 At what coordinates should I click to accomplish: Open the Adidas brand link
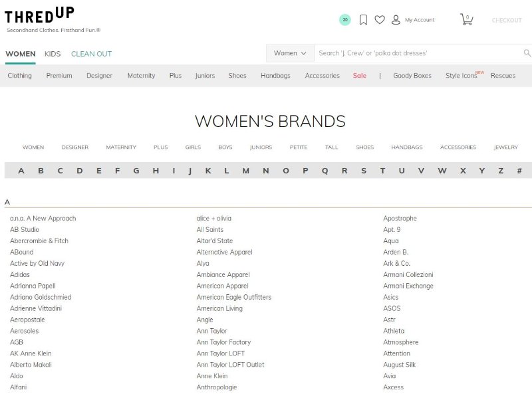(20, 274)
